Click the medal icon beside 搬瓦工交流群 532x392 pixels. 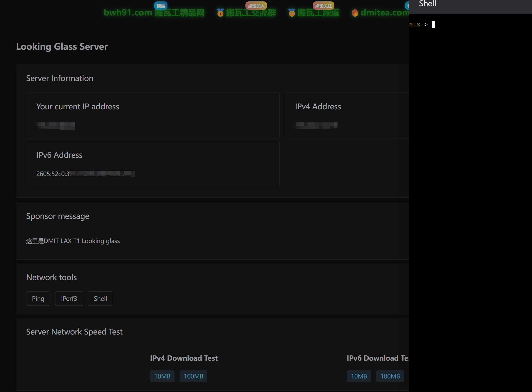220,13
